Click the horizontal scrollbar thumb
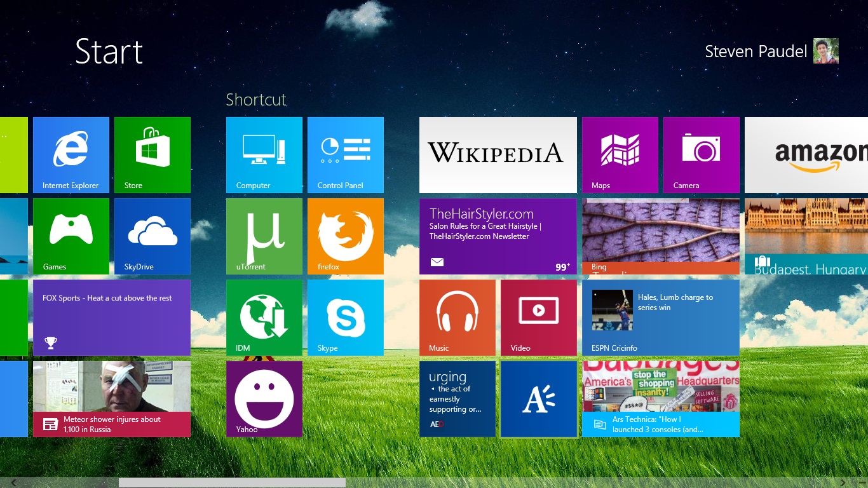The height and width of the screenshot is (488, 868). [232, 483]
